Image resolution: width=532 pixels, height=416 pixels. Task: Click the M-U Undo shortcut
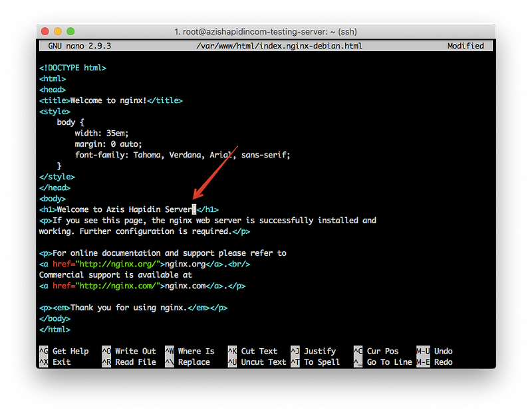435,351
